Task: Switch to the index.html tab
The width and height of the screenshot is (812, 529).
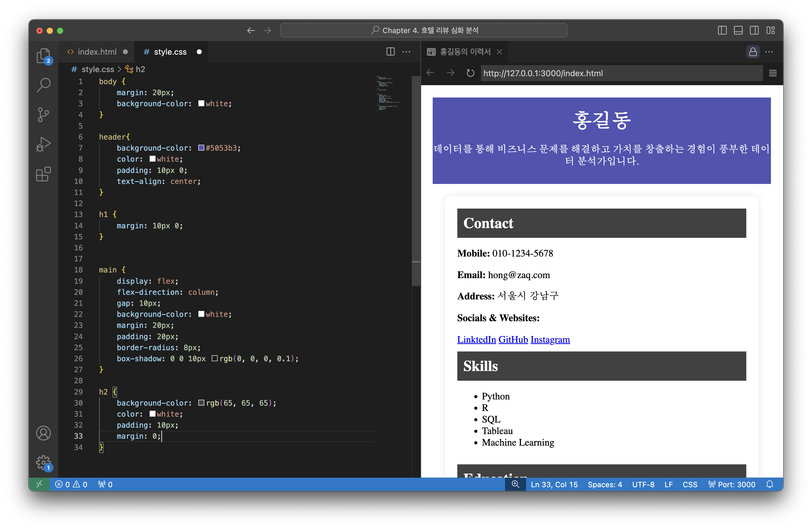Action: click(x=97, y=52)
